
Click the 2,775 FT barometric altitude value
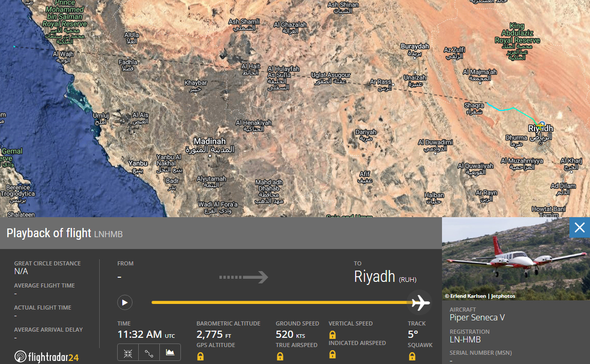pos(214,334)
